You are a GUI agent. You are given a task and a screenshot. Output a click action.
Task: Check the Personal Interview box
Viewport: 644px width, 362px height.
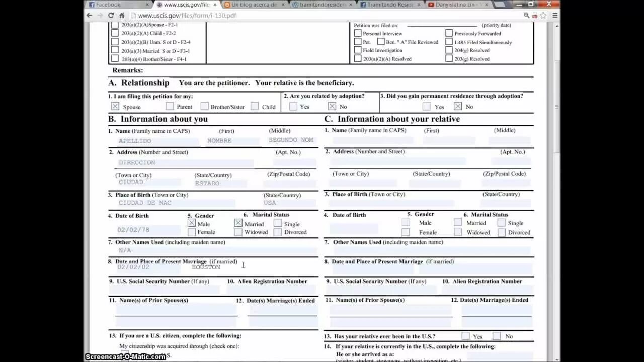(x=358, y=33)
